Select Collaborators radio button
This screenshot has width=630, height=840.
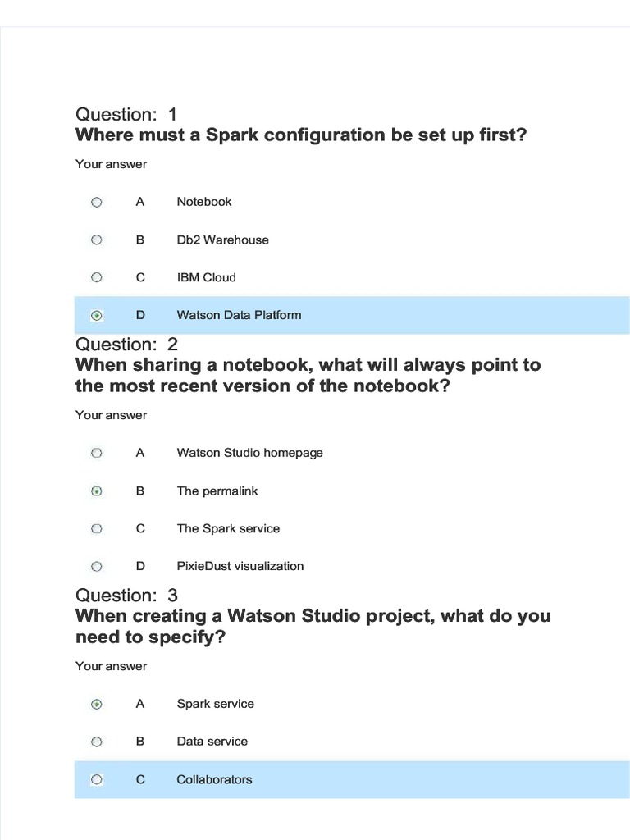97,779
